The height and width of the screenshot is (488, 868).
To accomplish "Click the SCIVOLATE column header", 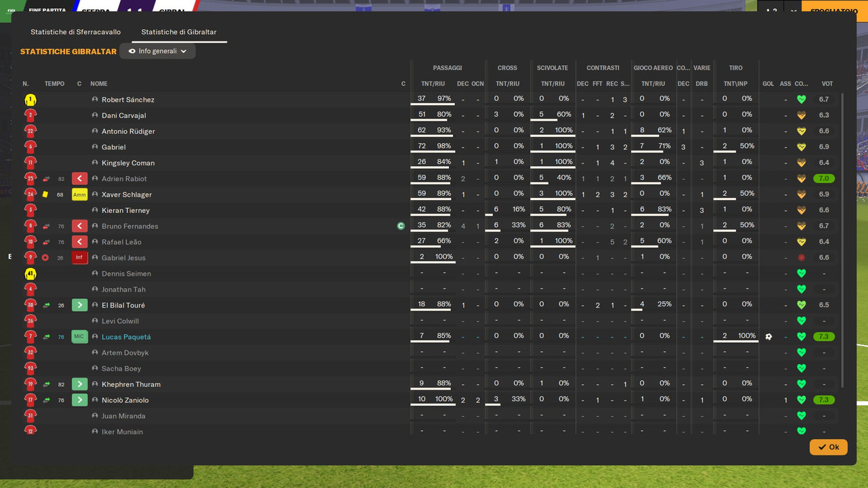I will [x=553, y=68].
